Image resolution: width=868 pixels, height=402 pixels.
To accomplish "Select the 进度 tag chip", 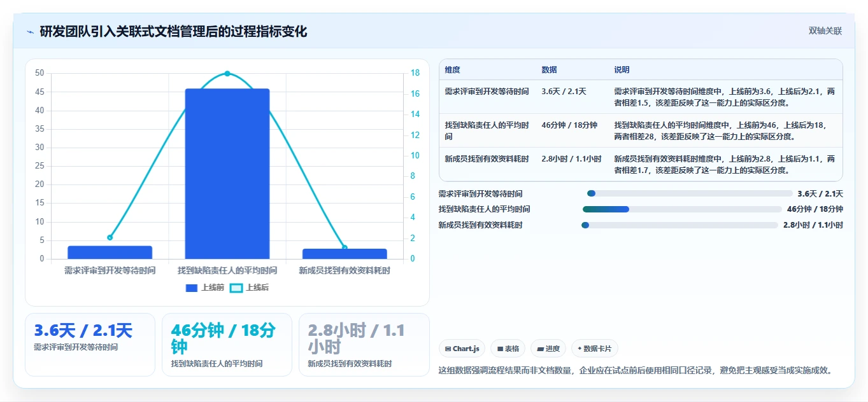I will point(548,349).
